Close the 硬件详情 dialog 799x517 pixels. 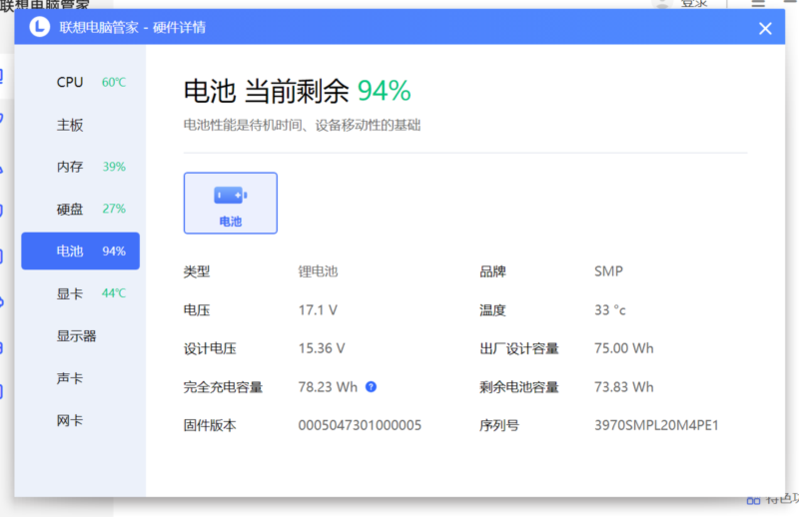[765, 28]
